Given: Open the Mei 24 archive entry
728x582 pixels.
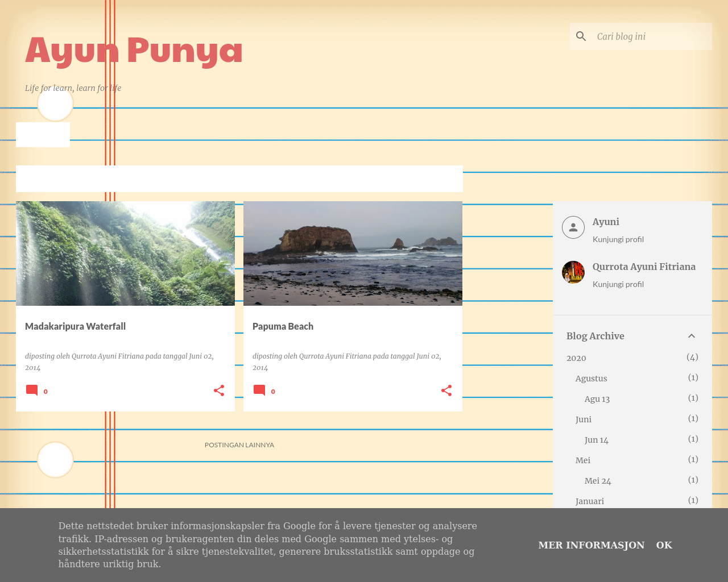Looking at the screenshot, I should click(598, 481).
